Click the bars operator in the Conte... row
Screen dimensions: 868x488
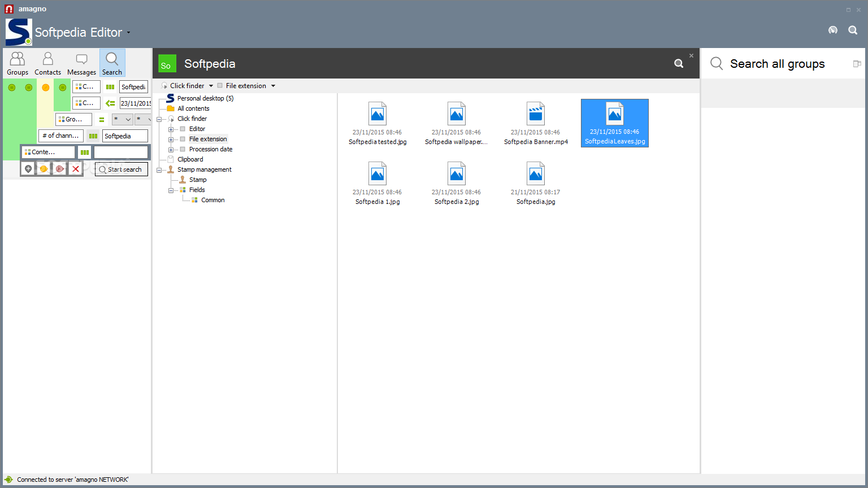85,152
